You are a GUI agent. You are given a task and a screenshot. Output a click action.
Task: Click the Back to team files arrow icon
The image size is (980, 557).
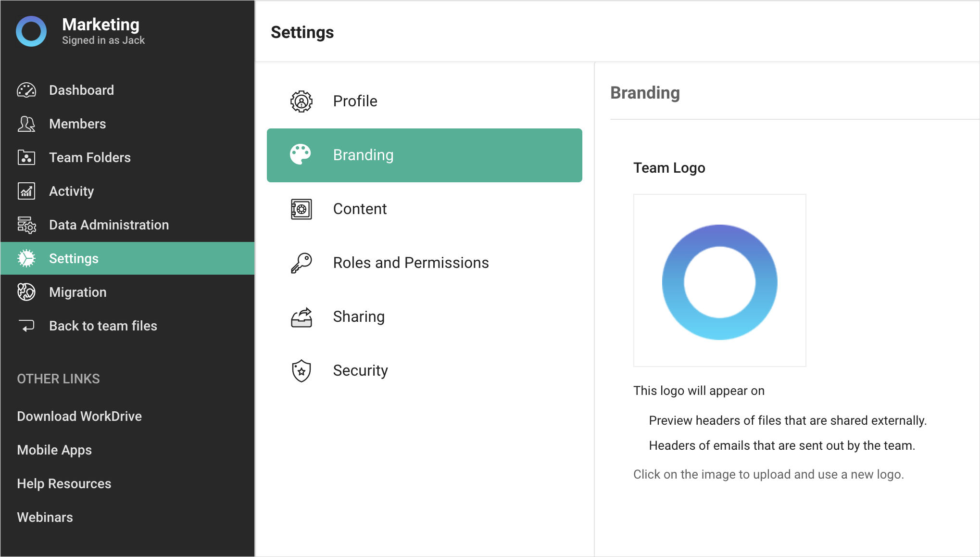[x=26, y=326]
